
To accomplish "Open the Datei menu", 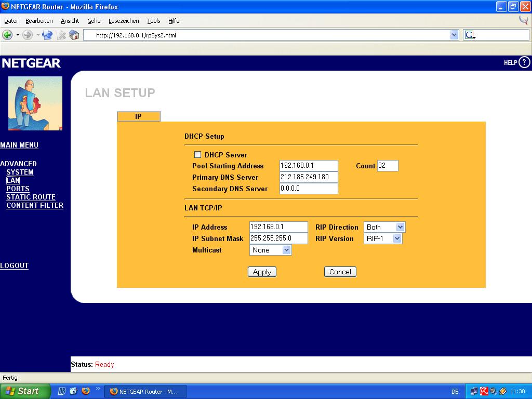I will click(11, 21).
